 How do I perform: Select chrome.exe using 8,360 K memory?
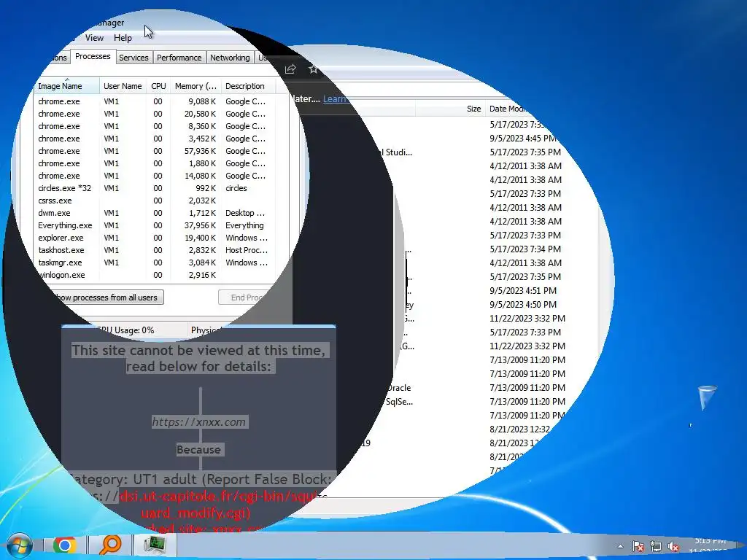(153, 126)
